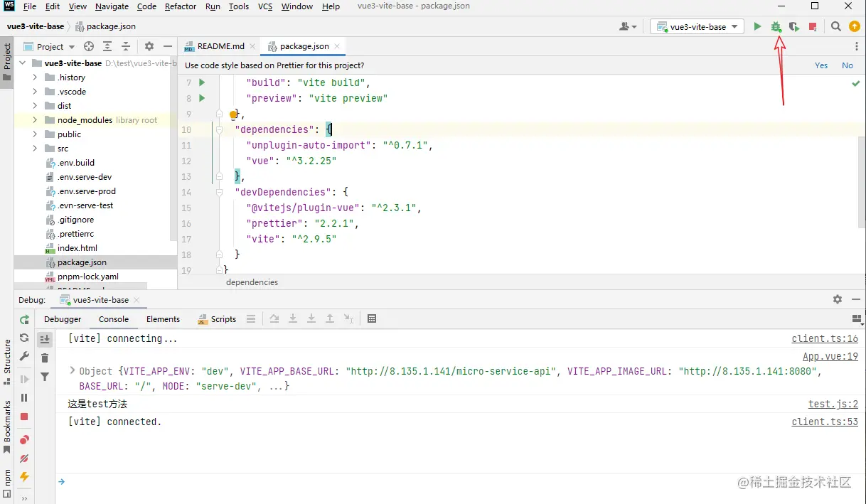Switch to the Debugger tab
Image resolution: width=866 pixels, height=504 pixels.
tap(63, 319)
